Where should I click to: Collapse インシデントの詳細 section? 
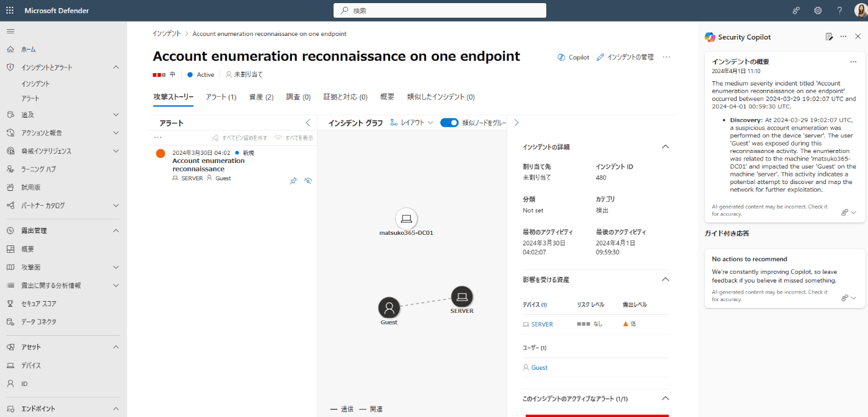pos(665,147)
